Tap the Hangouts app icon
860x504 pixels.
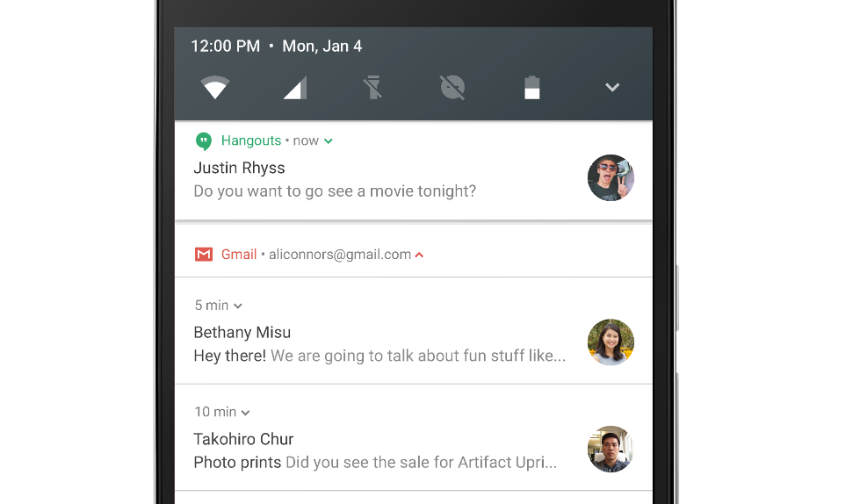pos(204,141)
